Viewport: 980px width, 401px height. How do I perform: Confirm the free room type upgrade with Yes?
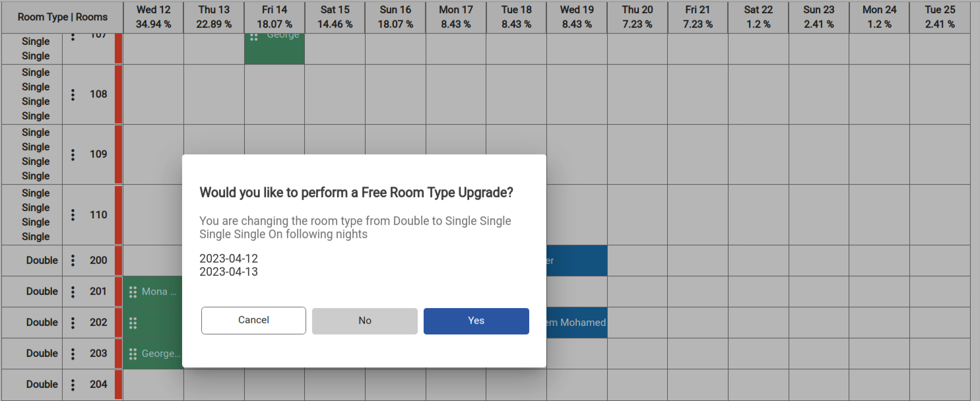476,321
